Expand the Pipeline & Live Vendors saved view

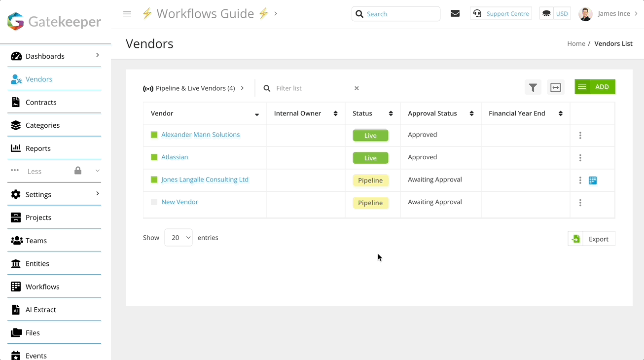pos(242,88)
